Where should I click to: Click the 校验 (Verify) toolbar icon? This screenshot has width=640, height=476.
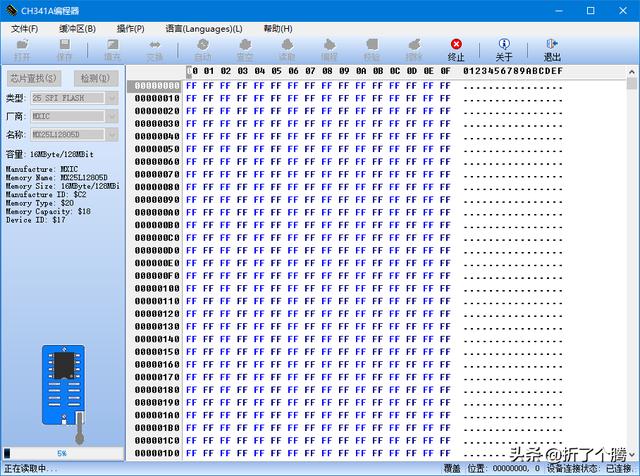point(371,49)
